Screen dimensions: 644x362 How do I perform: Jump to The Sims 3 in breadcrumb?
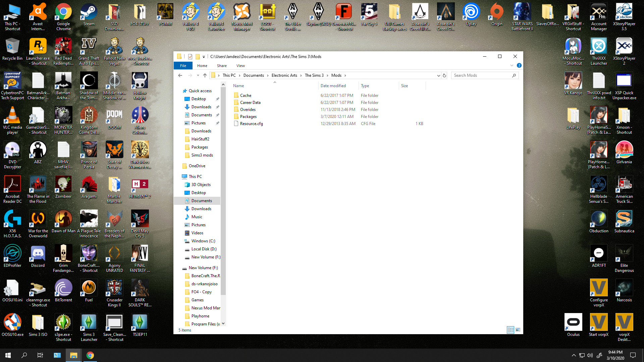(x=314, y=75)
